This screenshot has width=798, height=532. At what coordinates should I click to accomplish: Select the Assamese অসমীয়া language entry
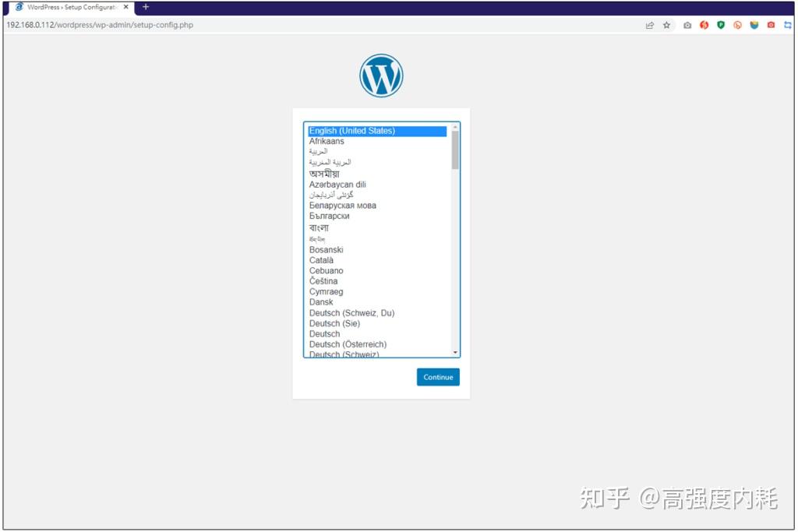pos(377,174)
